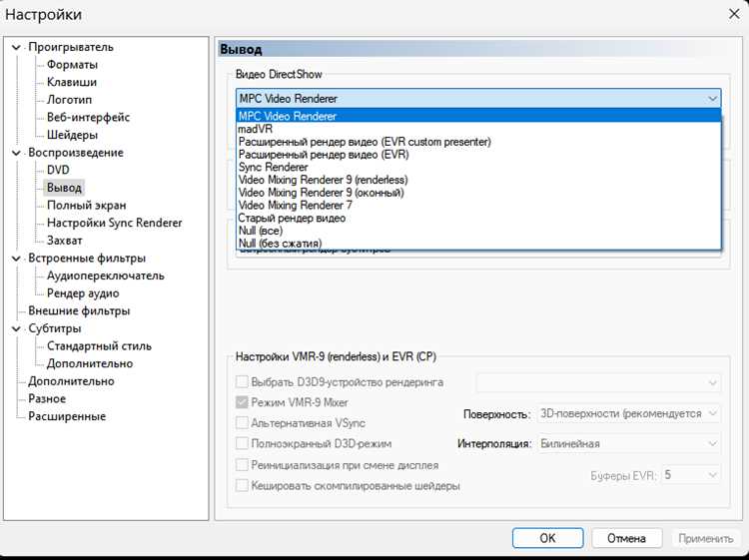
Task: Select Расширенный рендер видео (EVR custom presenter)
Action: pyautogui.click(x=478, y=142)
